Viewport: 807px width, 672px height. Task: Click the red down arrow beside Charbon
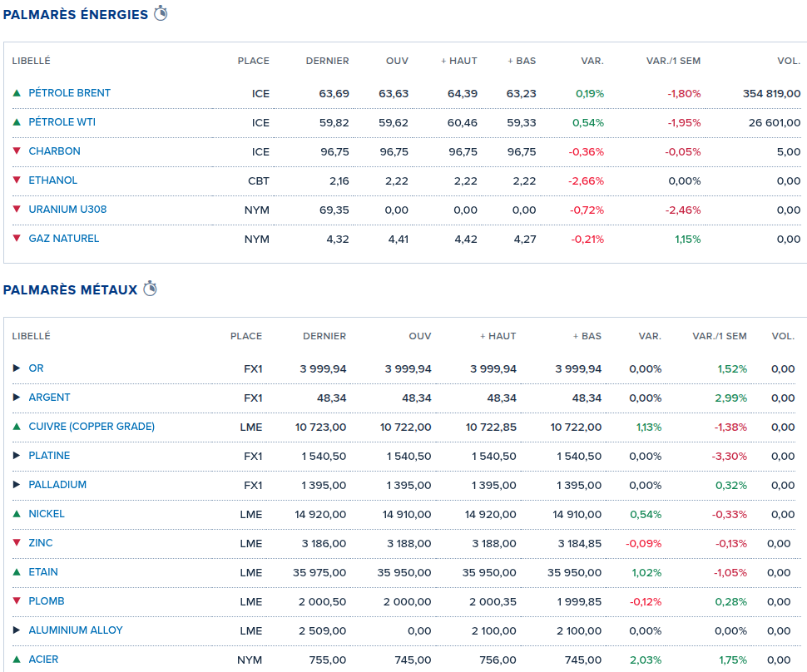[17, 151]
